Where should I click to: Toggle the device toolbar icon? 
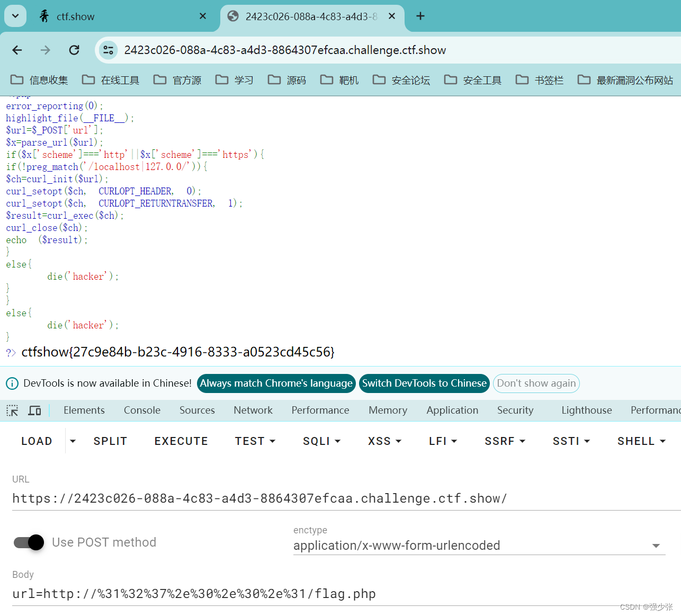point(35,410)
